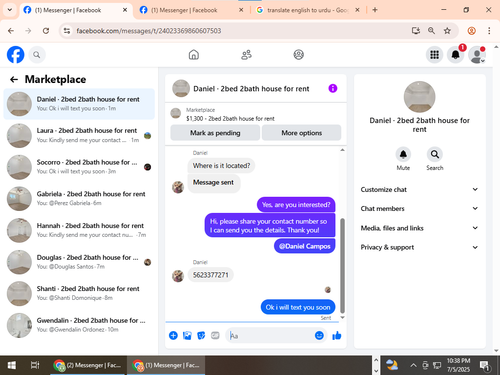Open the Facebook search magnifier
500x375 pixels.
point(37,55)
